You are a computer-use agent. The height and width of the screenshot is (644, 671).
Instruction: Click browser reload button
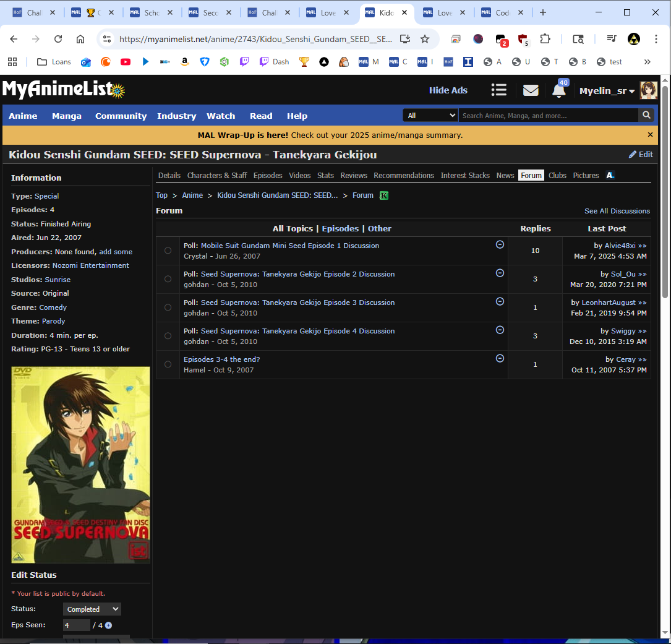point(58,39)
